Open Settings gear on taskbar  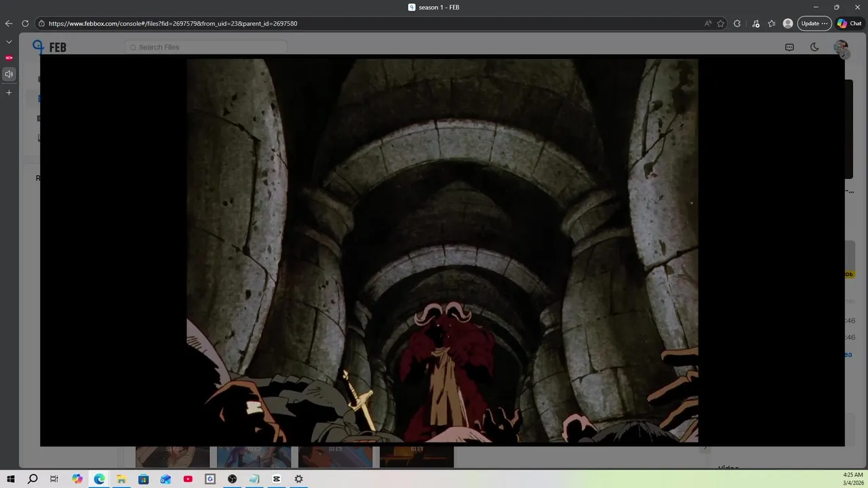click(x=298, y=479)
